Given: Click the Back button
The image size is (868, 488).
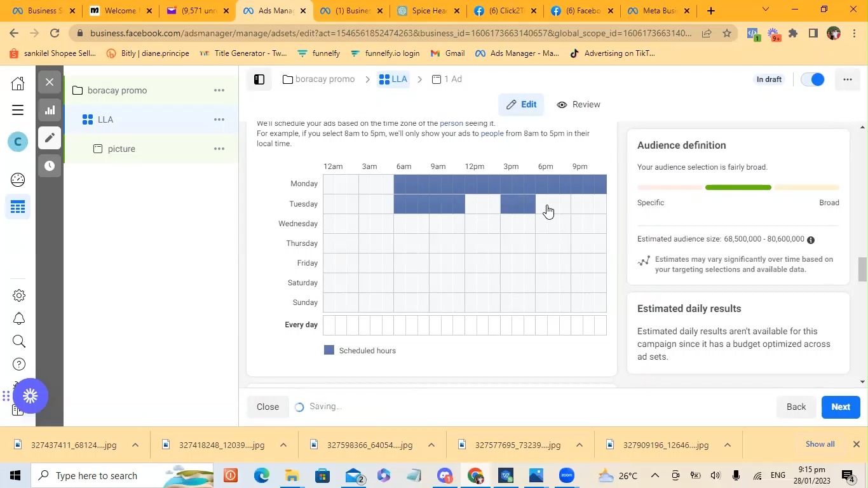Looking at the screenshot, I should (x=796, y=407).
